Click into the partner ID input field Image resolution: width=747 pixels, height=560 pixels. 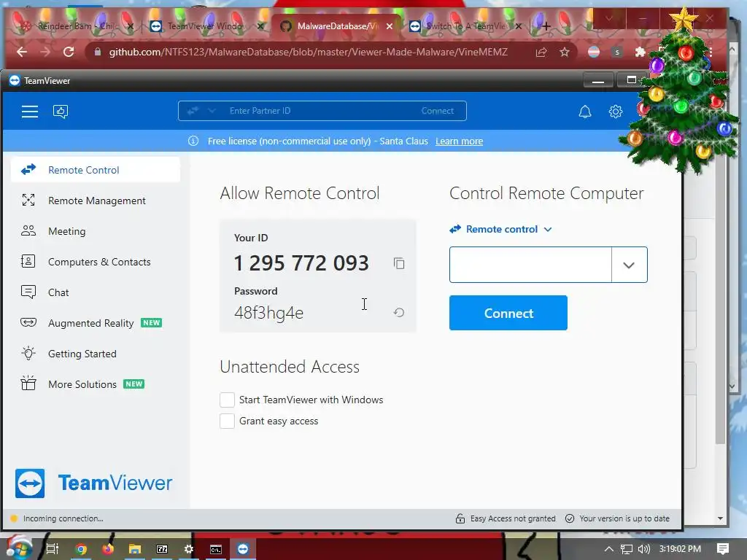pyautogui.click(x=530, y=265)
